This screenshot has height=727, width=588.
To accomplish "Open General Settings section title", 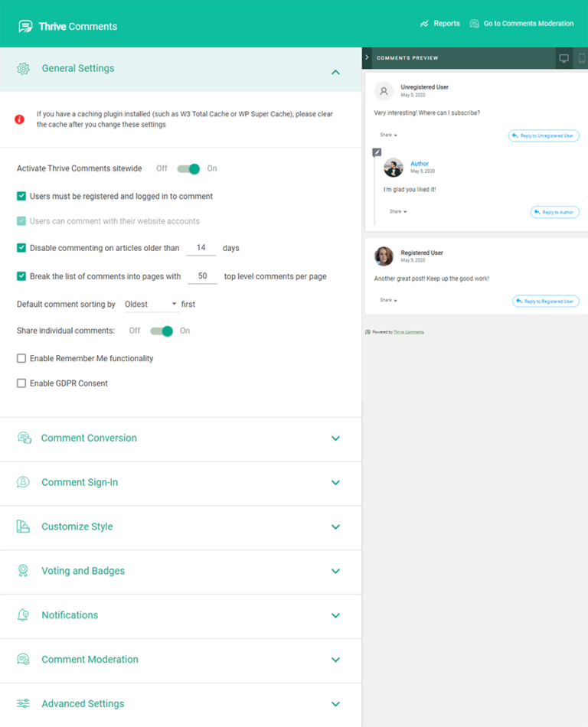I will pos(78,69).
